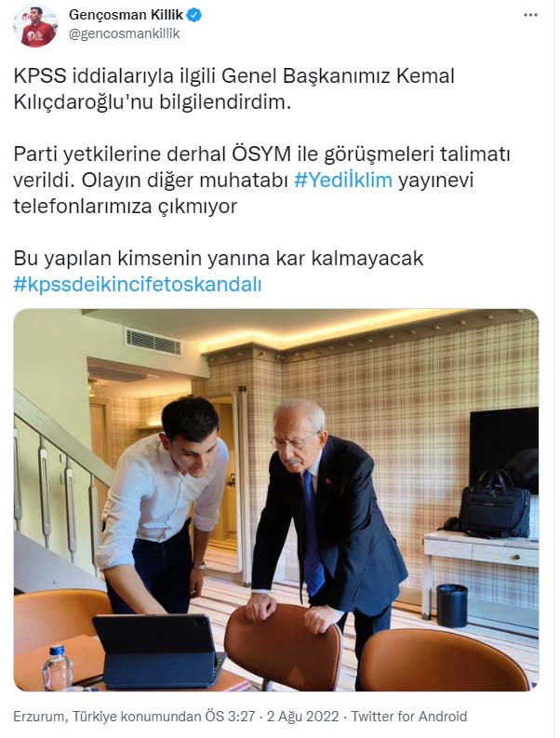
Task: Click the sentence 'Bu yapılan kimsenin yanına'
Action: (x=219, y=259)
